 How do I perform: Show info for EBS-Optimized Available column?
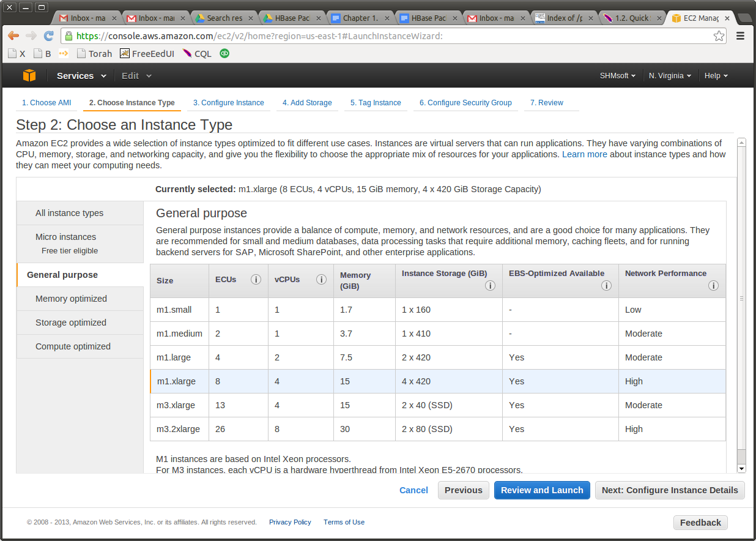point(606,286)
